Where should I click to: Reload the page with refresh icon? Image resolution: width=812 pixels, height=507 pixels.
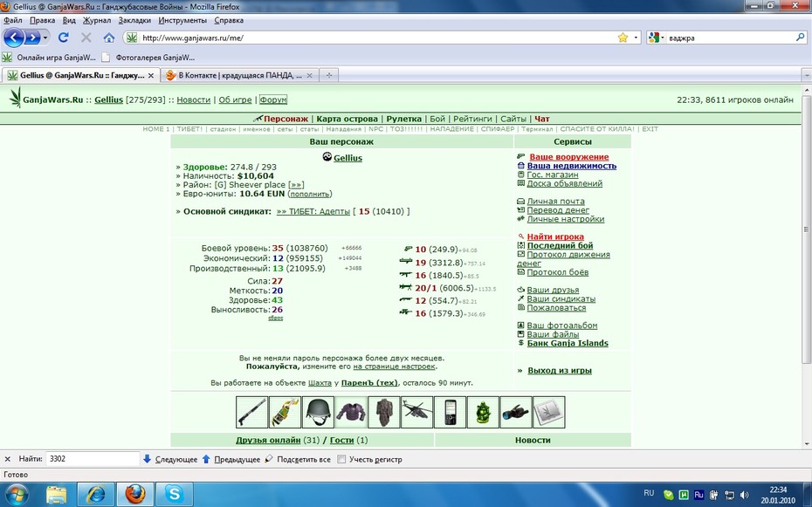tap(63, 38)
